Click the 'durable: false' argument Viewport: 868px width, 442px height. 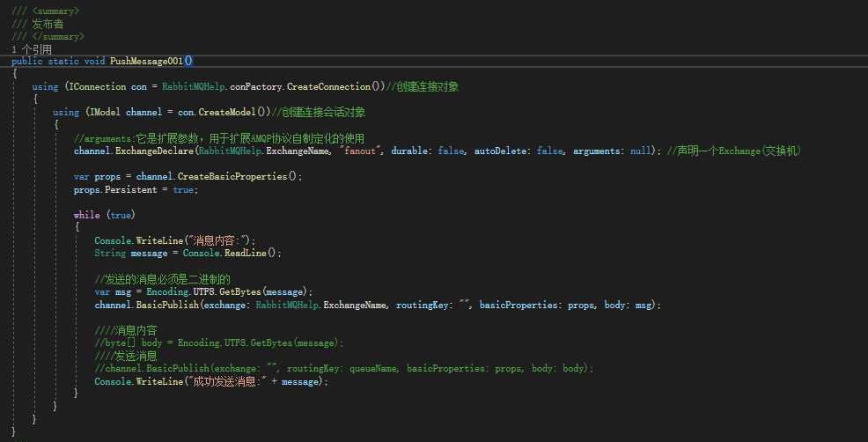click(429, 151)
